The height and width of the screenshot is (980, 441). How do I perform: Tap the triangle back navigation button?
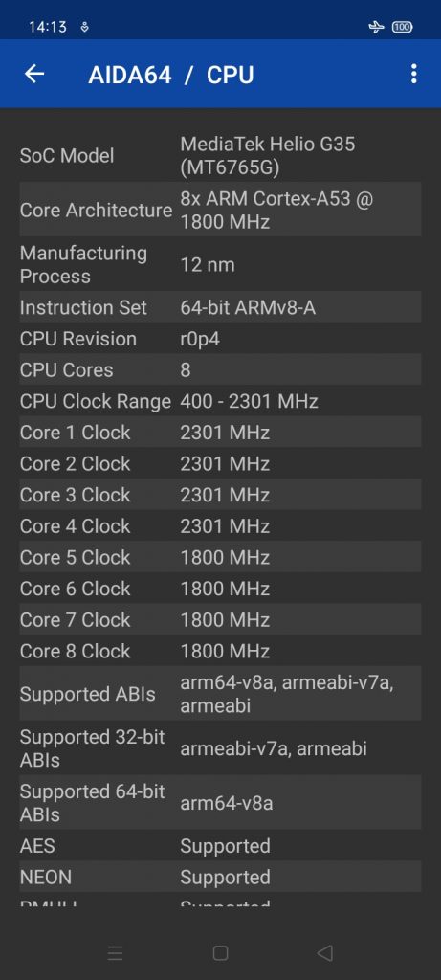pyautogui.click(x=325, y=953)
